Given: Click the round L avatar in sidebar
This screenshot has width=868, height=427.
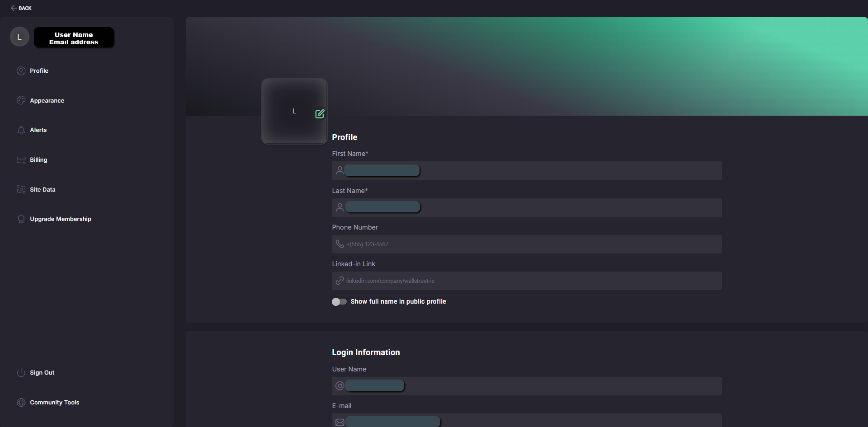Looking at the screenshot, I should click(x=19, y=37).
